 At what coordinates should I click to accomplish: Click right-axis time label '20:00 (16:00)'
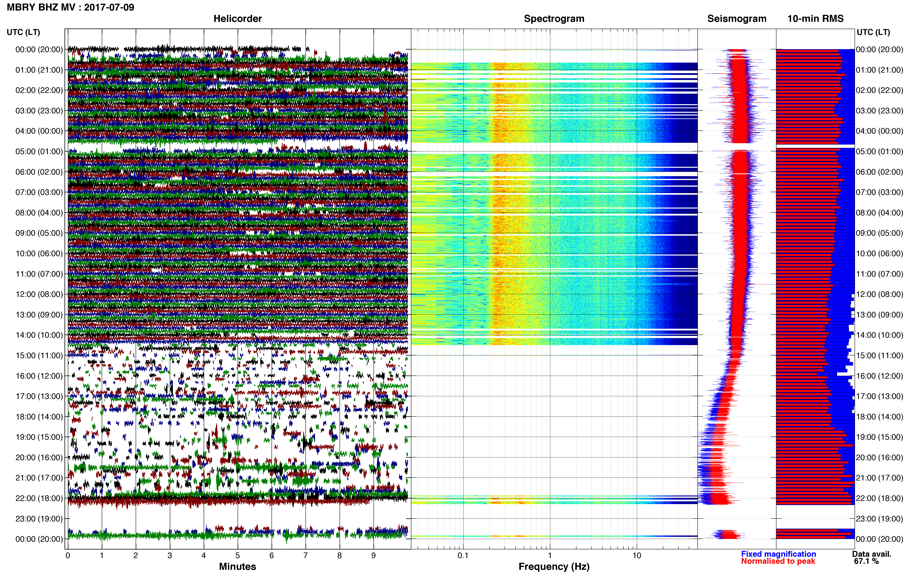point(880,458)
